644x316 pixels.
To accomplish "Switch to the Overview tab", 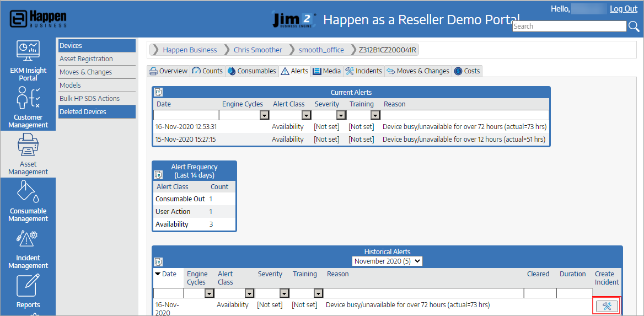I will coord(168,71).
